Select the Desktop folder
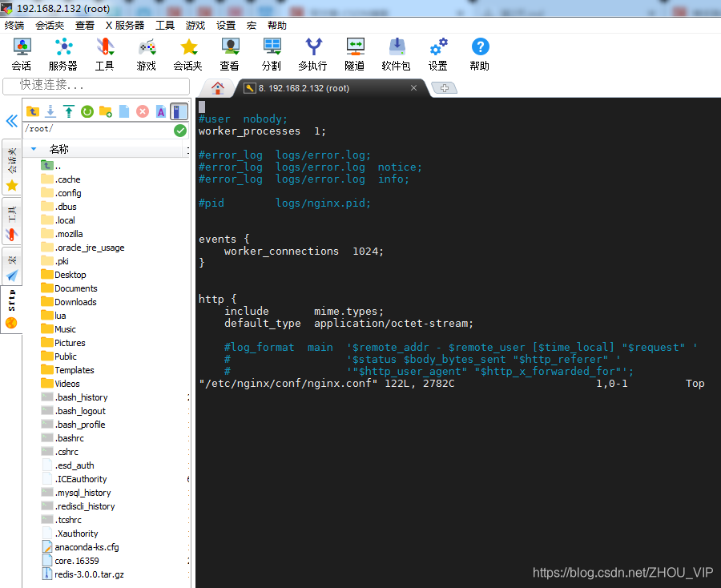This screenshot has height=588, width=721. [x=64, y=275]
